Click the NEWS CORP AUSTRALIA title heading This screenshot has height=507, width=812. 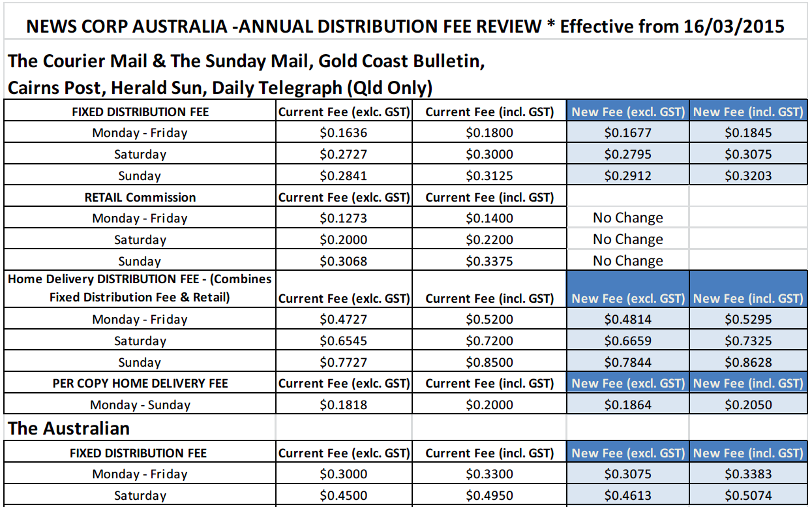405,26
